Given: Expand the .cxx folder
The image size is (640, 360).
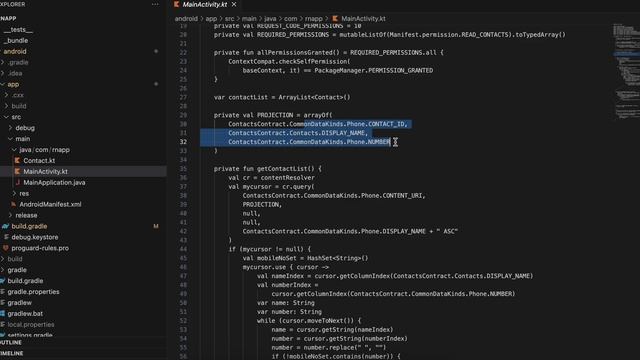Looking at the screenshot, I should pos(6,95).
